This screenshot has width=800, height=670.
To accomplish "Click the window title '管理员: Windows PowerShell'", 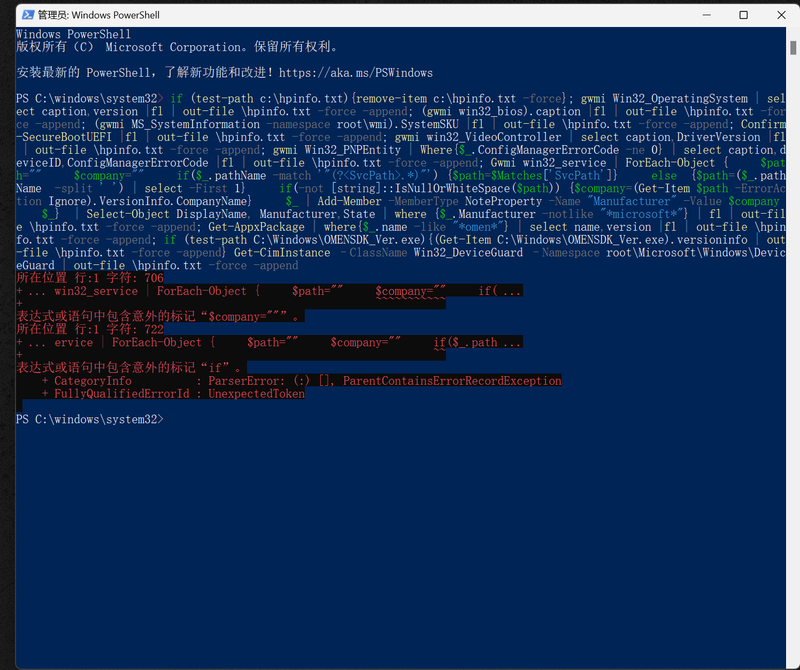I will click(98, 15).
